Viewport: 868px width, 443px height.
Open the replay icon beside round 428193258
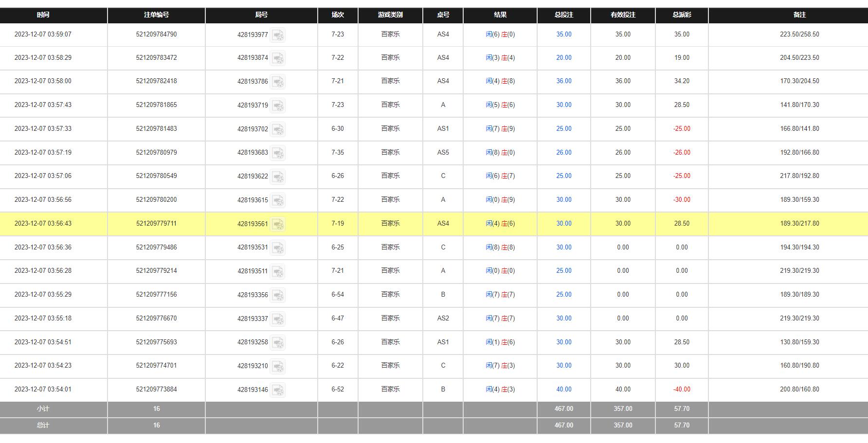[x=278, y=343]
